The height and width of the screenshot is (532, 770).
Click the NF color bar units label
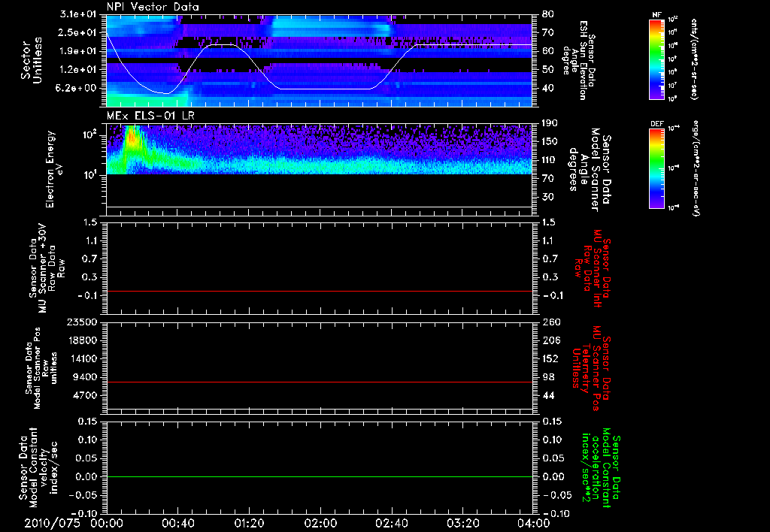(x=694, y=59)
